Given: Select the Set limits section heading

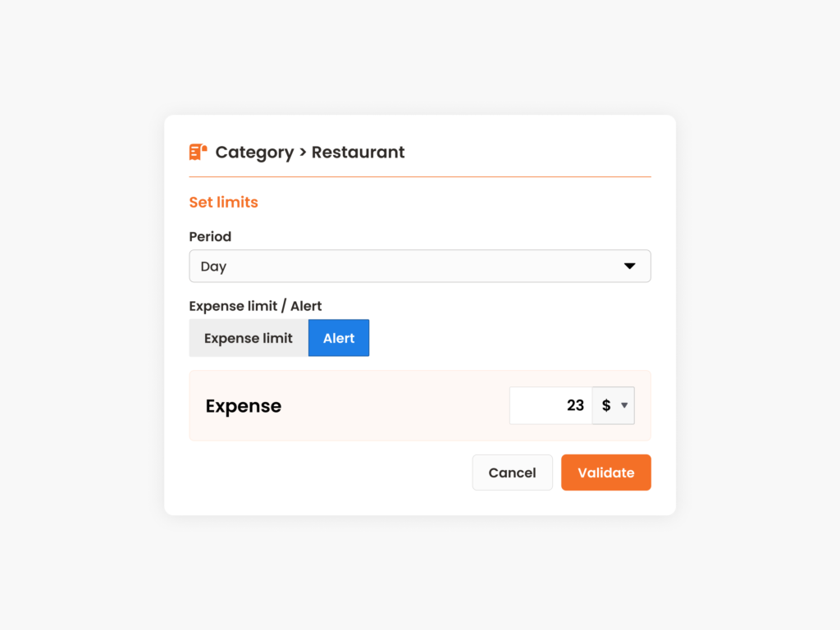Looking at the screenshot, I should pyautogui.click(x=223, y=202).
